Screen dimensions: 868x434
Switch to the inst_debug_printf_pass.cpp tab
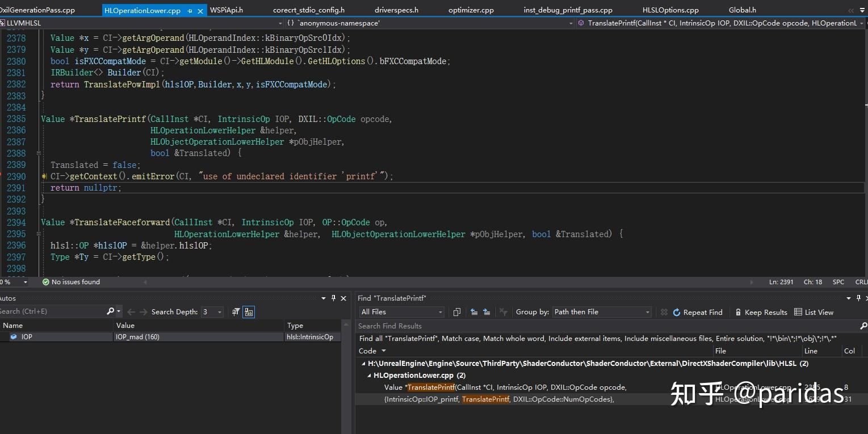(x=568, y=10)
